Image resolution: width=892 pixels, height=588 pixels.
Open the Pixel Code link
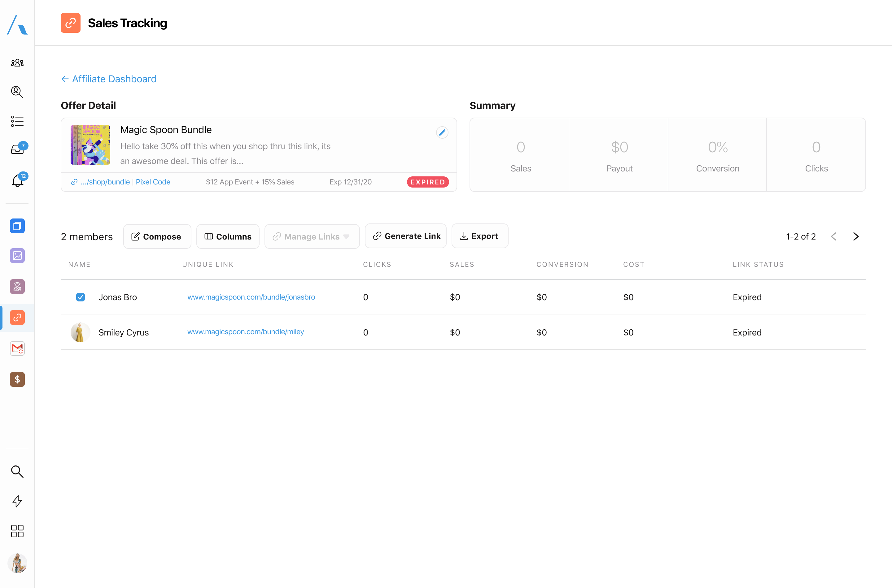pyautogui.click(x=153, y=182)
